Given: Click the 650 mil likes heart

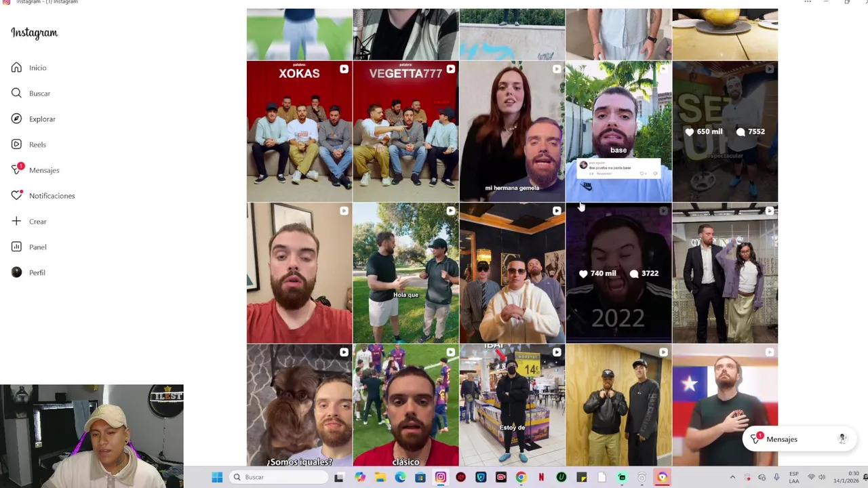Looking at the screenshot, I should (x=690, y=131).
